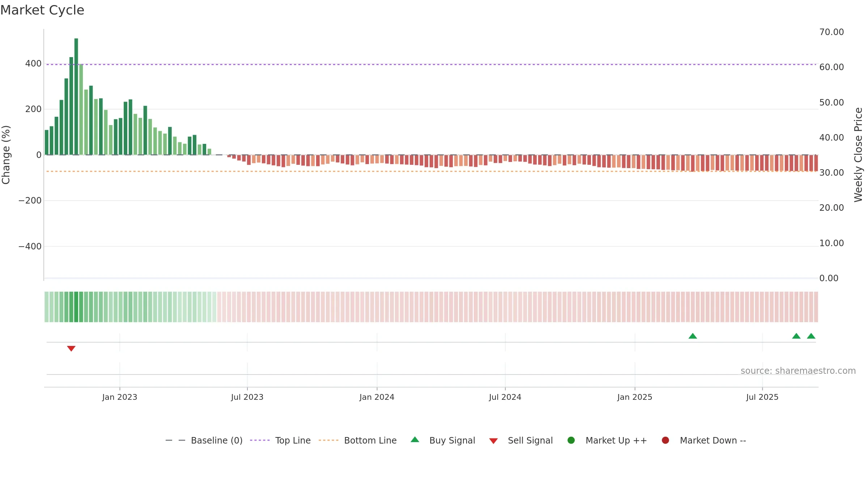Toggle the Market Down -- legend entry

(x=704, y=440)
